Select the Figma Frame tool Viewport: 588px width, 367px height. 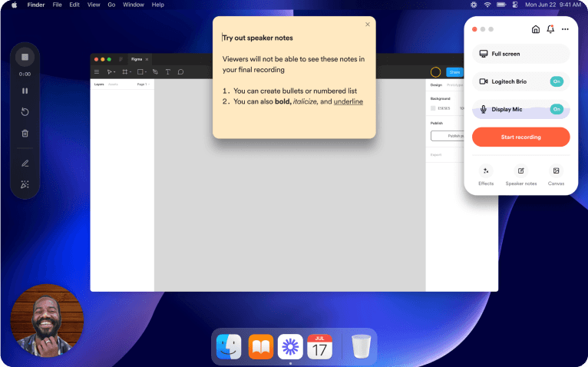126,71
